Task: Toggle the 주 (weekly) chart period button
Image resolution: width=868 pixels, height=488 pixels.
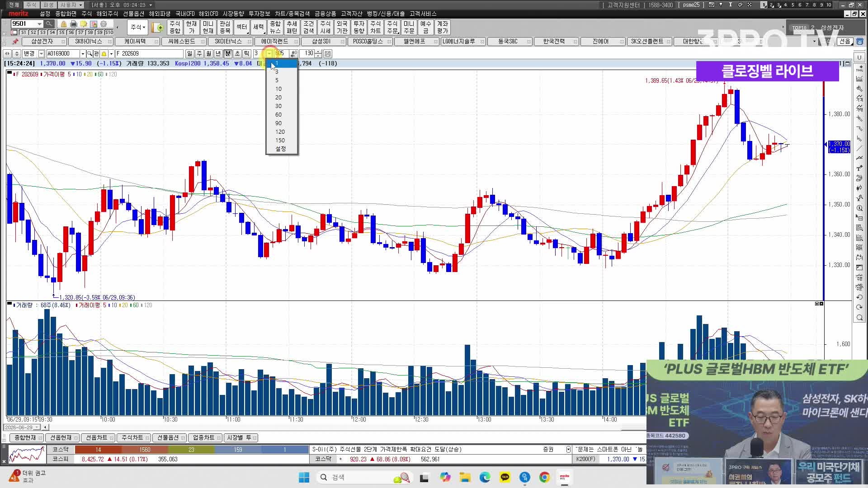Action: pos(199,54)
